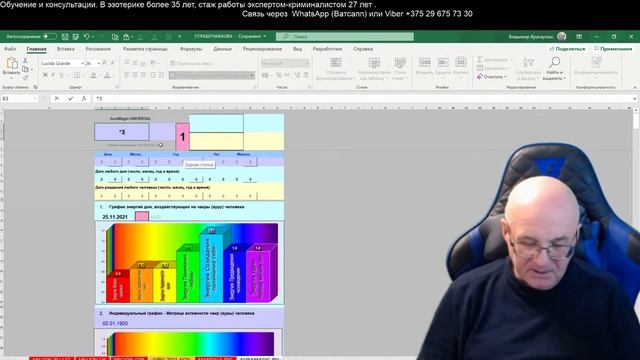Click the Примечания (Comments) button
The height and width of the screenshot is (360, 640).
(613, 49)
